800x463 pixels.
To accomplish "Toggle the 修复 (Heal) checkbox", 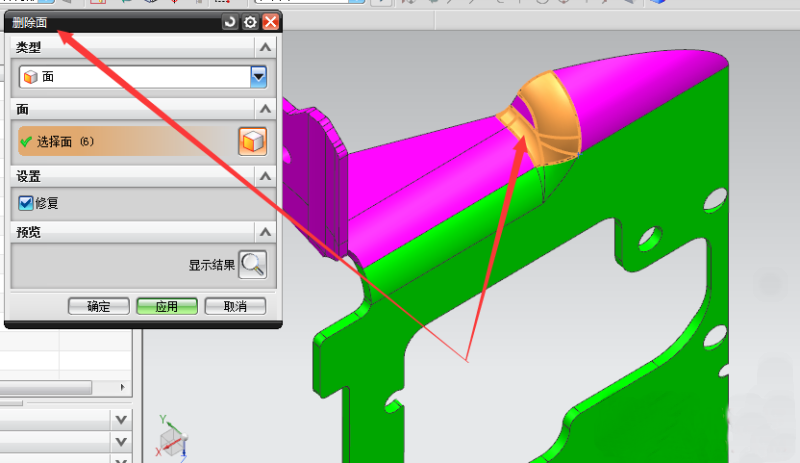I will click(26, 203).
